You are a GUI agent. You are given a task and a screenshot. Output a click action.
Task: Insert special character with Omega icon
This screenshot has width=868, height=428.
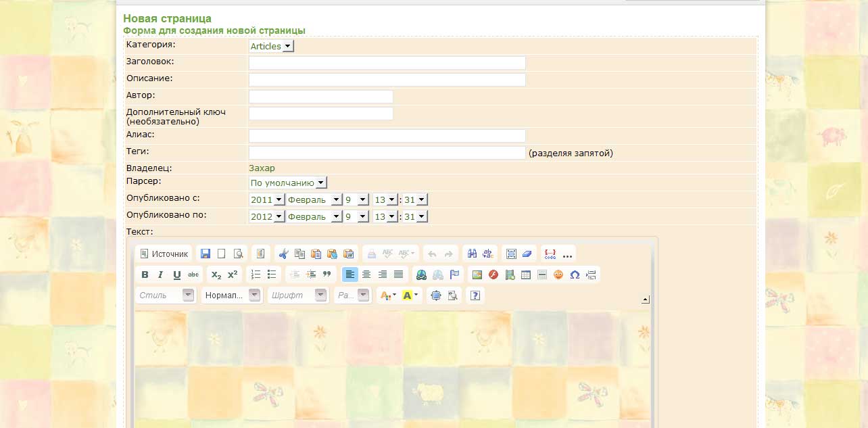pos(575,275)
